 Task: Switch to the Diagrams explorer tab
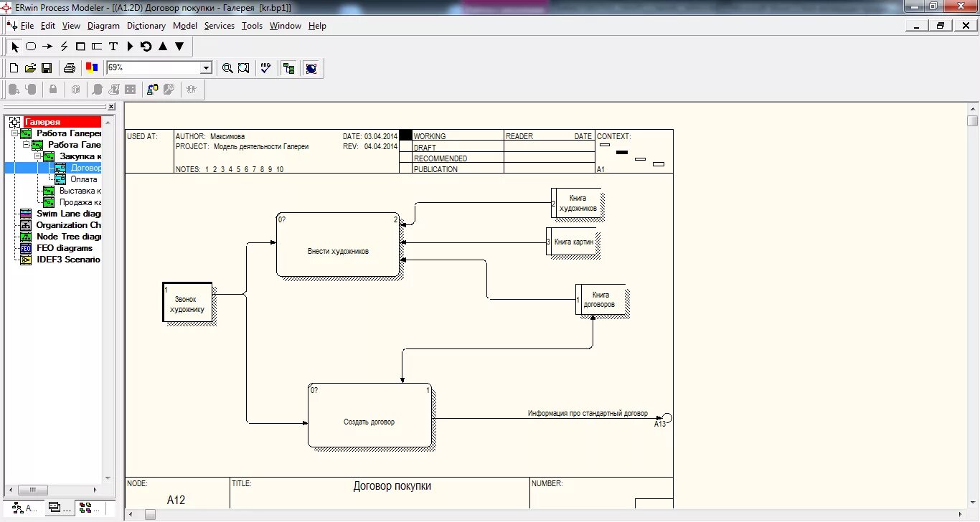click(59, 508)
